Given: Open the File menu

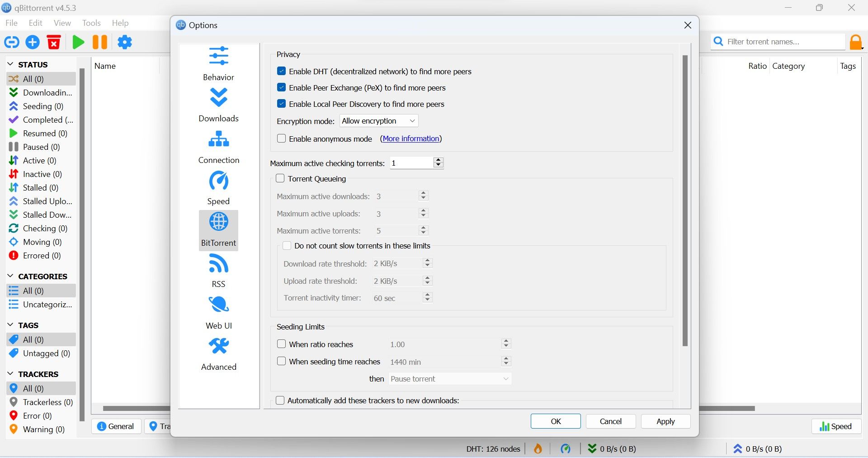Looking at the screenshot, I should 11,23.
